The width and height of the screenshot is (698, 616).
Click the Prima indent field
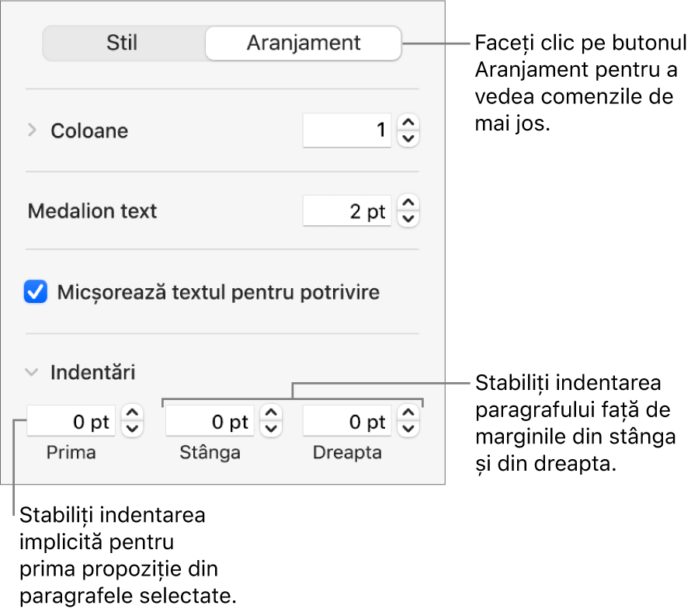click(x=71, y=422)
